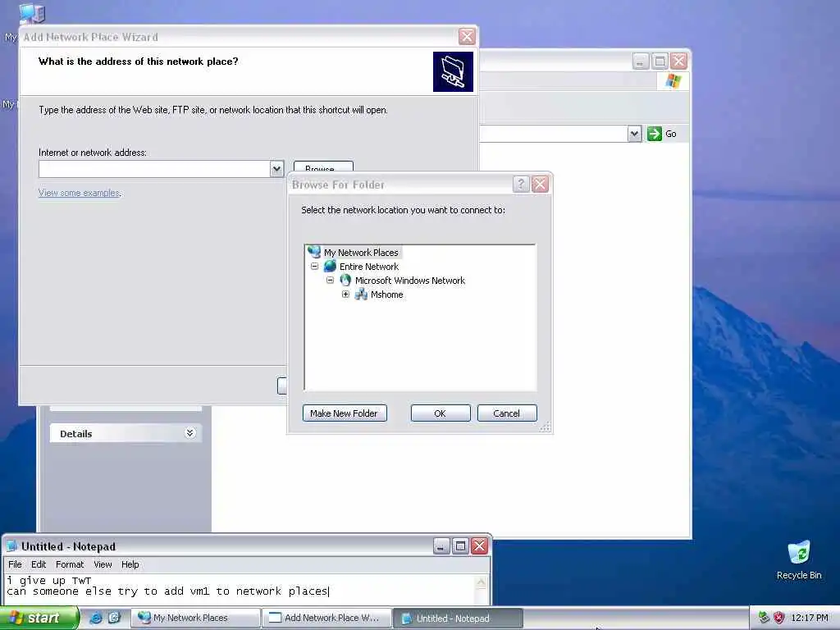840x630 pixels.
Task: Click the Entire Network globe icon
Action: coord(330,267)
